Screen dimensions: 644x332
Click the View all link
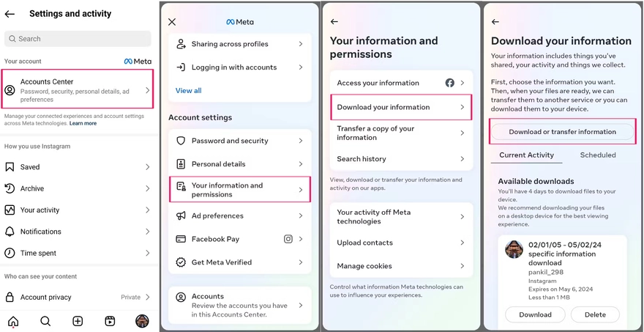coord(188,91)
